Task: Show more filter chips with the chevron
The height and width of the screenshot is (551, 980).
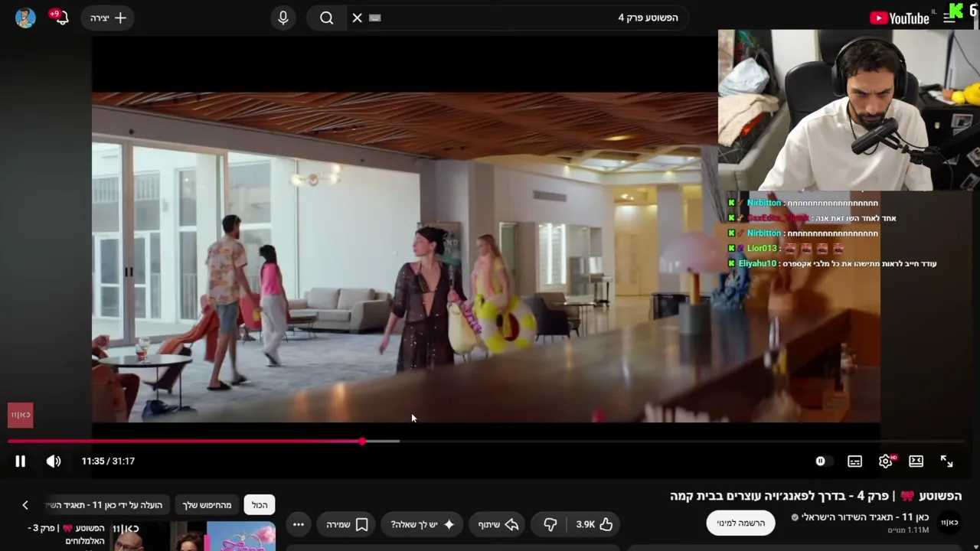Action: [24, 505]
